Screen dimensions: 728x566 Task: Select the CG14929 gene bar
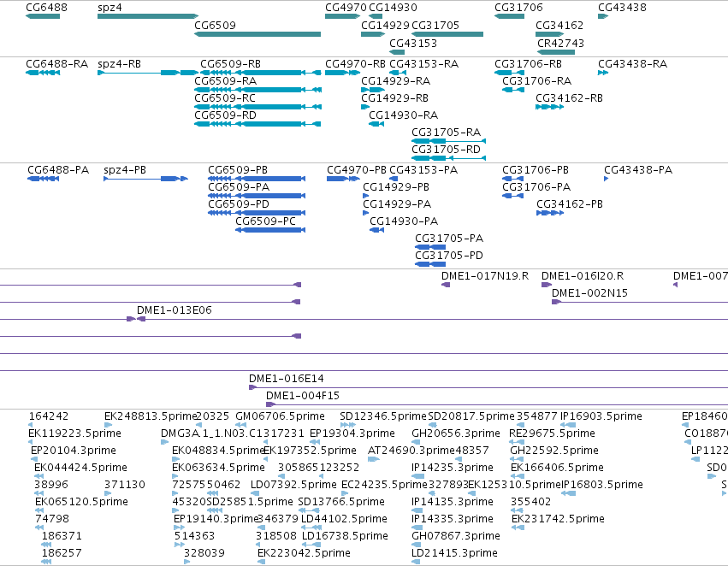point(373,34)
